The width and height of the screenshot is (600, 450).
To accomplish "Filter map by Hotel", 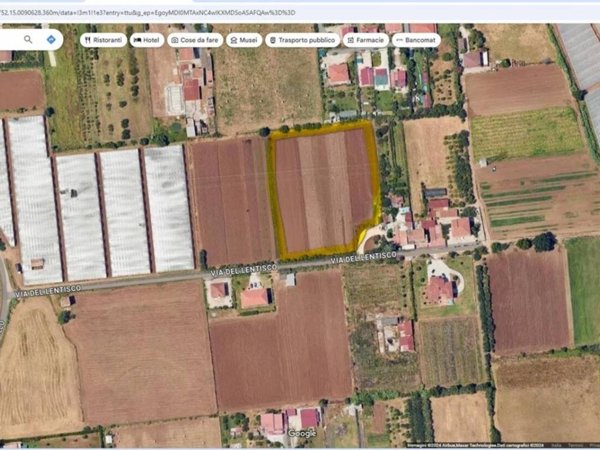I will (x=147, y=40).
